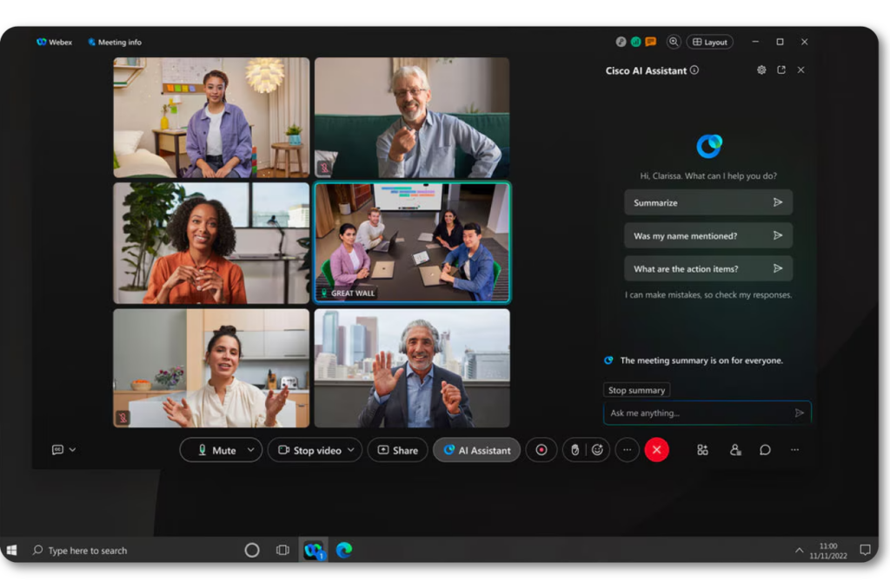Open notification center icon
The height and width of the screenshot is (588, 890).
pos(865,550)
